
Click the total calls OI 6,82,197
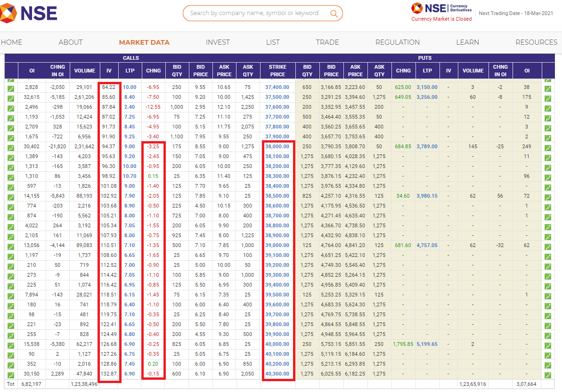click(x=31, y=384)
